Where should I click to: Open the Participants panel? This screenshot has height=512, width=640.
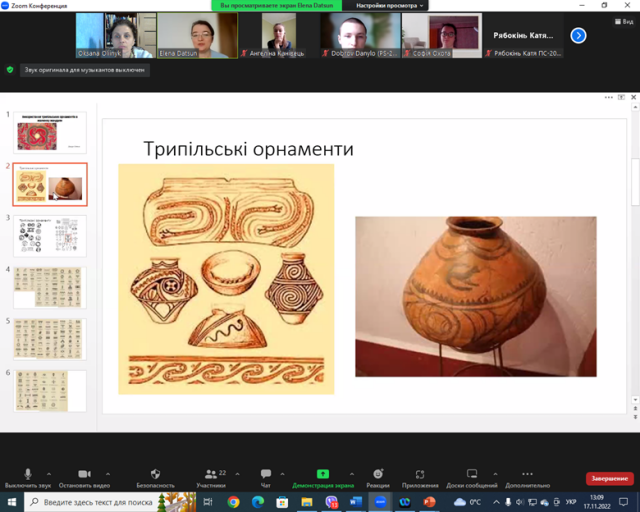(x=209, y=474)
